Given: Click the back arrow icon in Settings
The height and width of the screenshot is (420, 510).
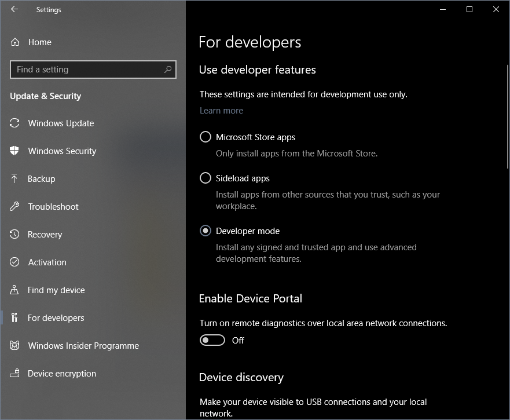Looking at the screenshot, I should (x=14, y=9).
